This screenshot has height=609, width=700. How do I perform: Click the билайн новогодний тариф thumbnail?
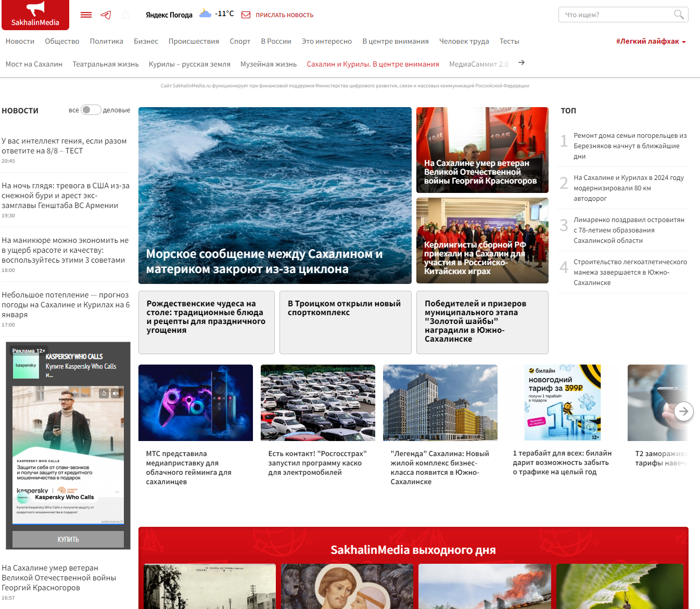click(x=563, y=403)
